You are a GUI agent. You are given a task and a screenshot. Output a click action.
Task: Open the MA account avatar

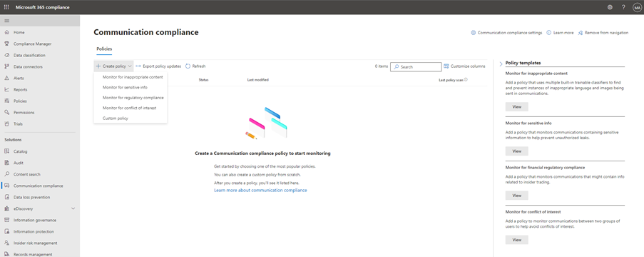(637, 7)
